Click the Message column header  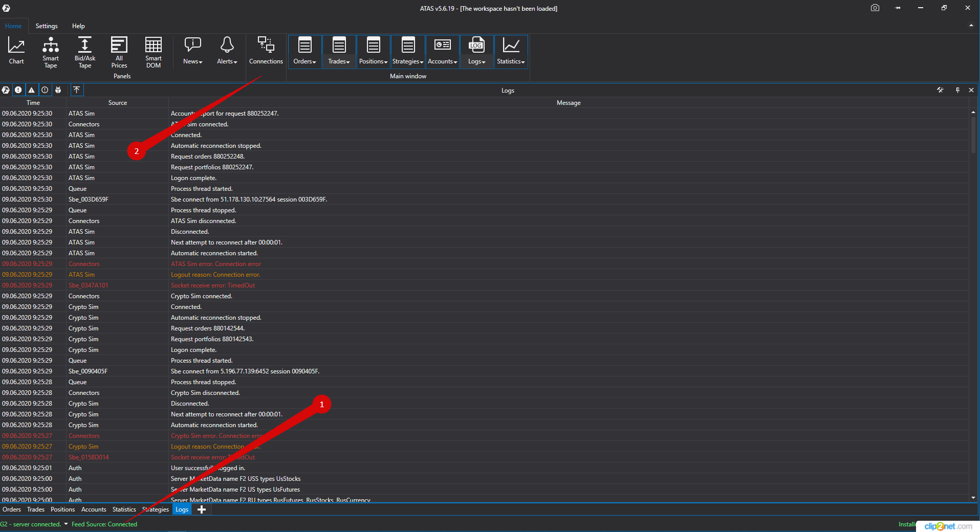pos(569,103)
